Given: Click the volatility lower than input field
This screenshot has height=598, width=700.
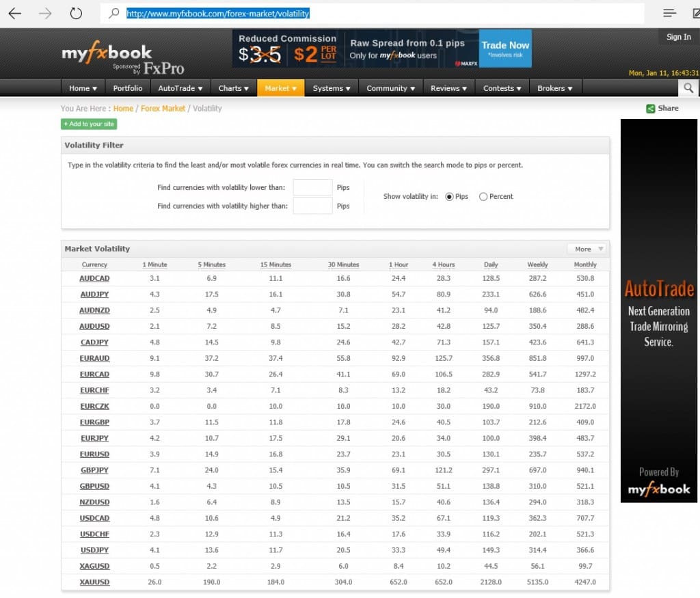Looking at the screenshot, I should (312, 187).
